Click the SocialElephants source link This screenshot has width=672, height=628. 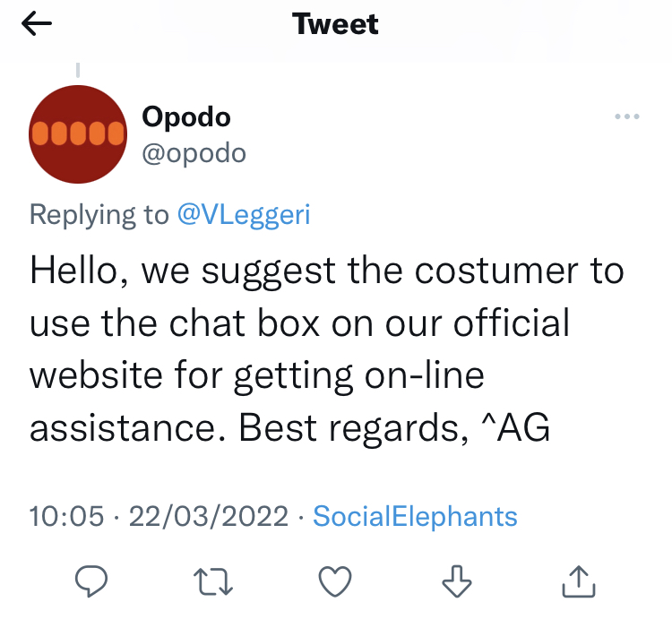point(415,516)
